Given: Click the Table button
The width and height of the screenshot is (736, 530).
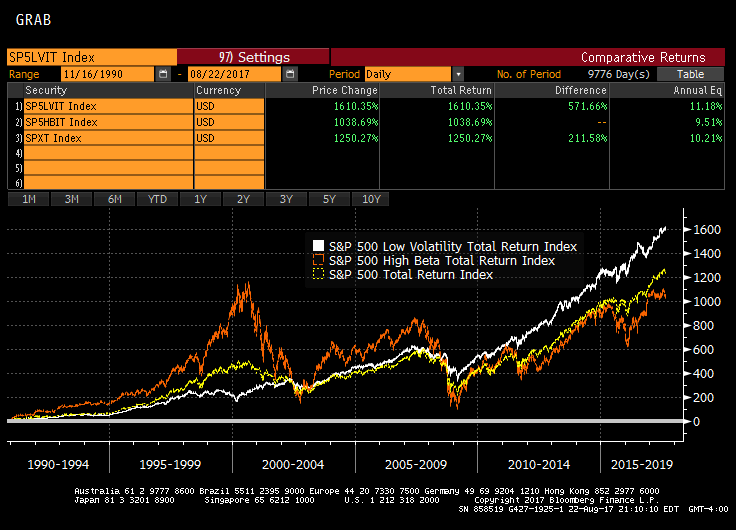Looking at the screenshot, I should (x=690, y=74).
